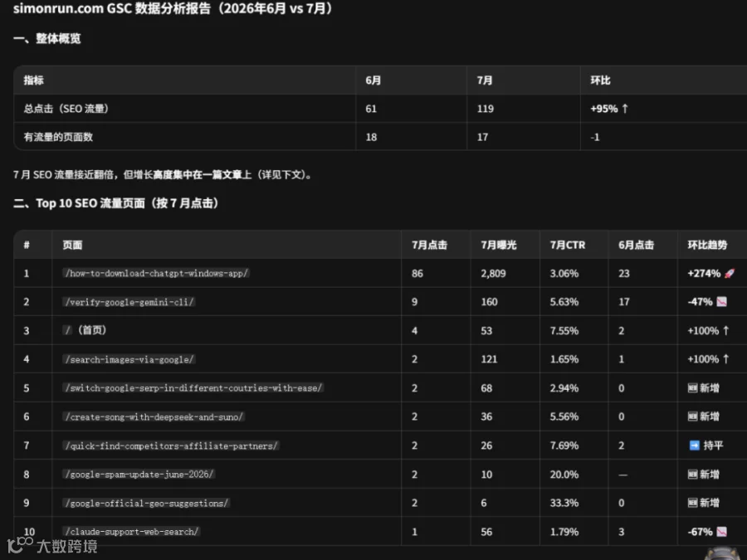The image size is (747, 560).
Task: Click the 环比 header in overview table
Action: (600, 80)
